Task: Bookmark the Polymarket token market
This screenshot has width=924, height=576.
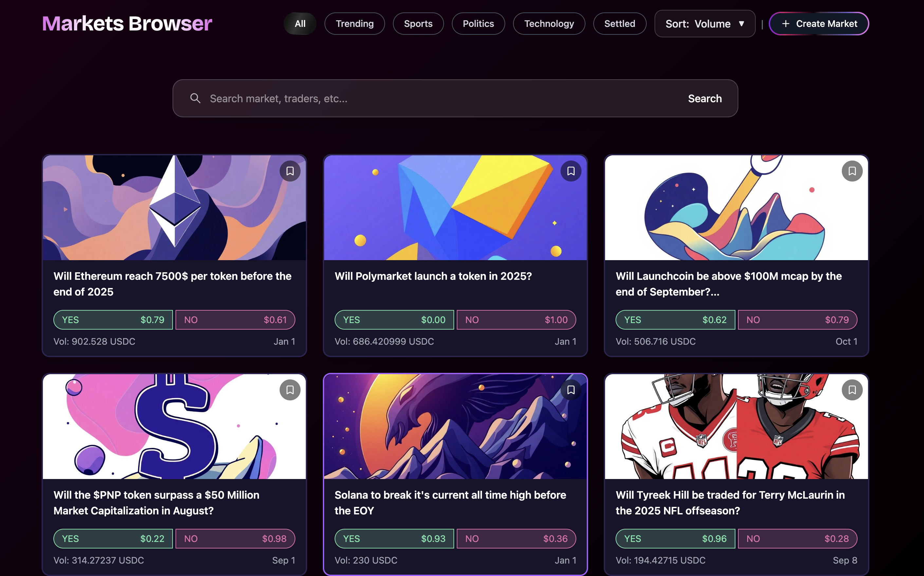Action: click(x=571, y=171)
